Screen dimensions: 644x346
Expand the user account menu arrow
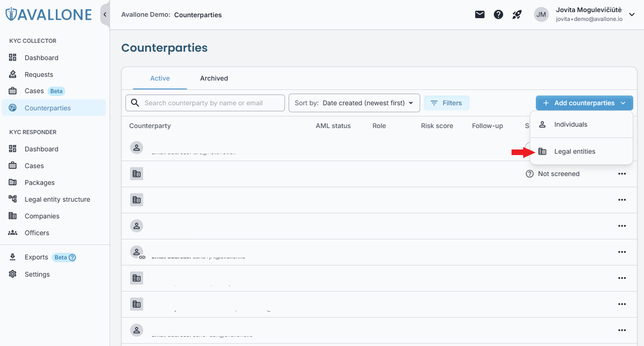pyautogui.click(x=632, y=14)
